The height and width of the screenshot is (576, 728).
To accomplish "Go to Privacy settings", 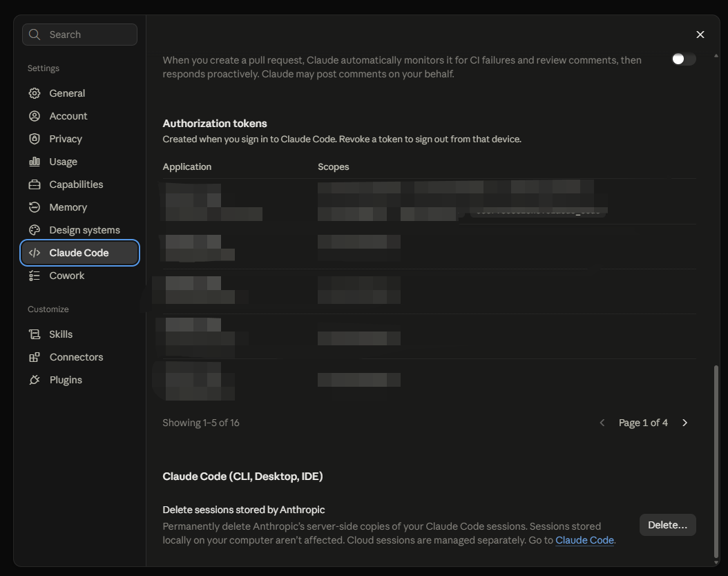I will tap(80, 139).
